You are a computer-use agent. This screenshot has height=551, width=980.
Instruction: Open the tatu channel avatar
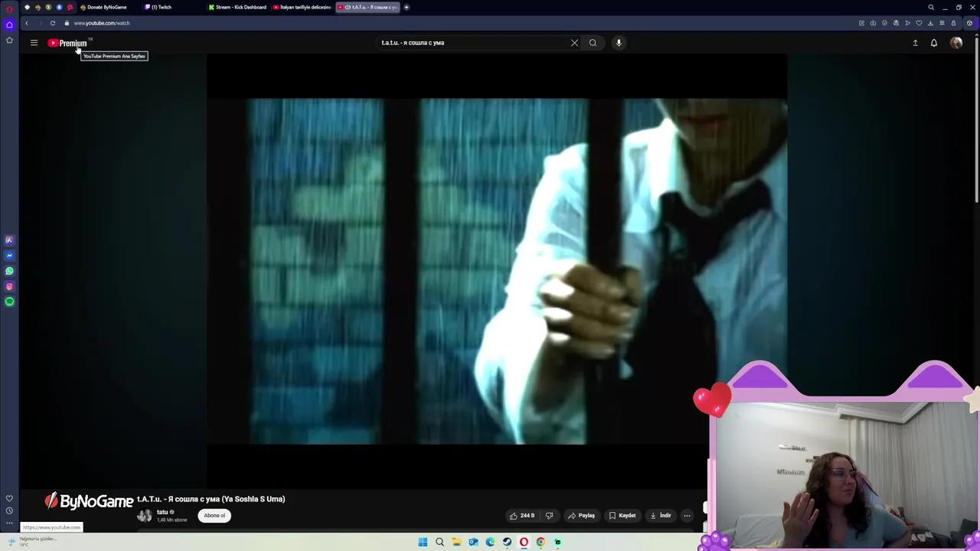tap(145, 515)
